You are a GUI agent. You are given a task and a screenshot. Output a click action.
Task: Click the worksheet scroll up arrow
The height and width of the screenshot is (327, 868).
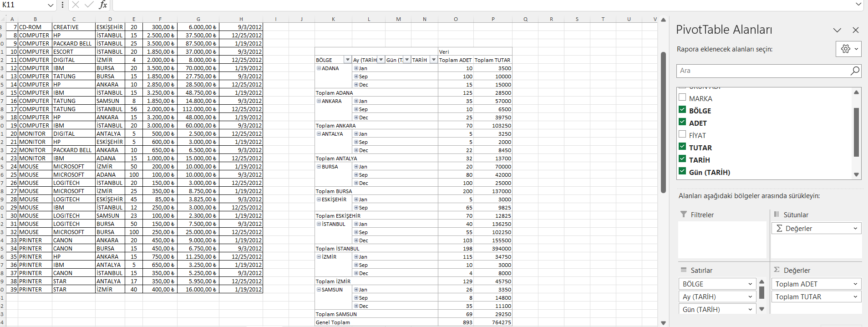[663, 20]
